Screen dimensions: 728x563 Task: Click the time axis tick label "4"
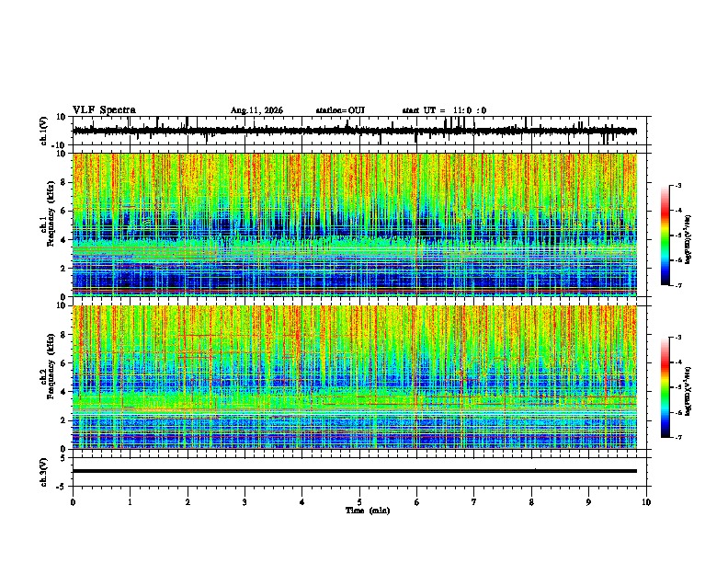click(x=302, y=502)
